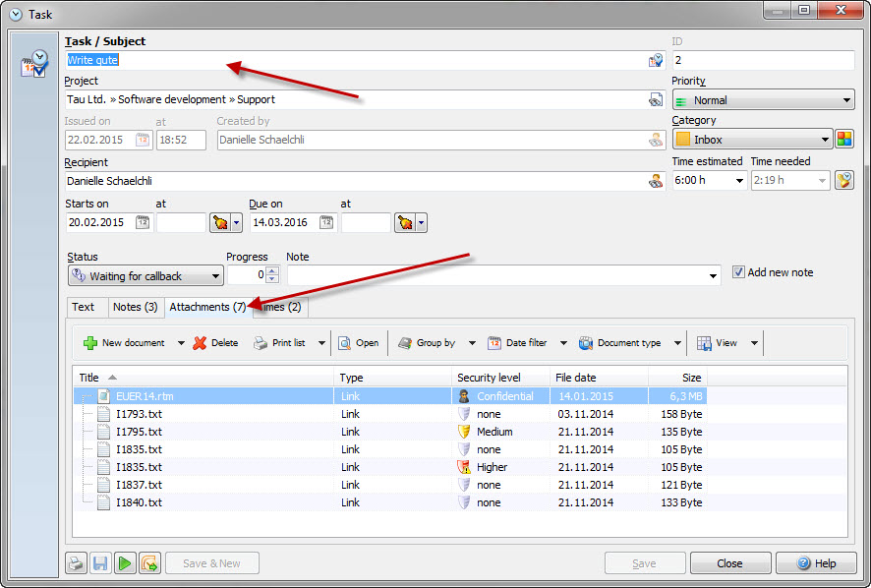Screen dimensions: 871x588
Task: Toggle the Add new note checkbox
Action: pyautogui.click(x=739, y=272)
